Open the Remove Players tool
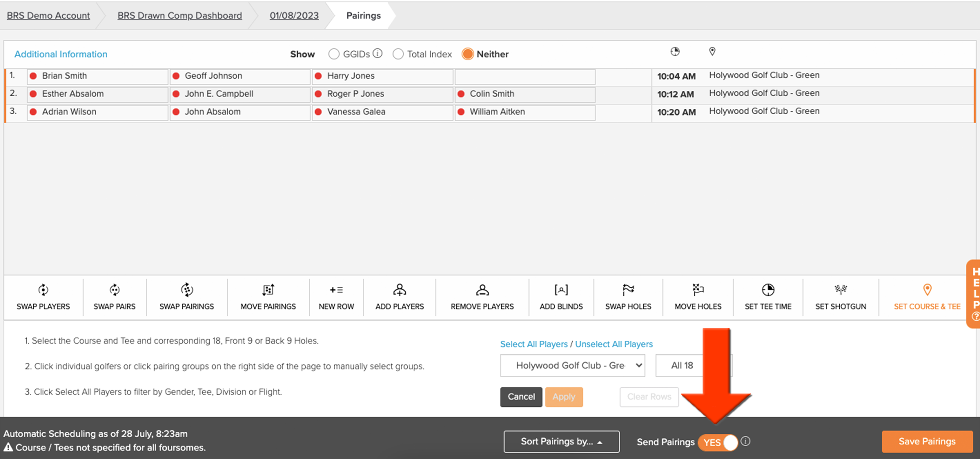Viewport: 980px width, 459px height. (482, 297)
